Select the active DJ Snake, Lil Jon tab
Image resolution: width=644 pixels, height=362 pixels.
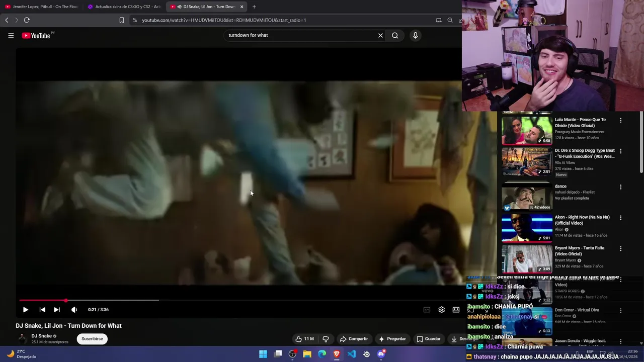(x=206, y=7)
